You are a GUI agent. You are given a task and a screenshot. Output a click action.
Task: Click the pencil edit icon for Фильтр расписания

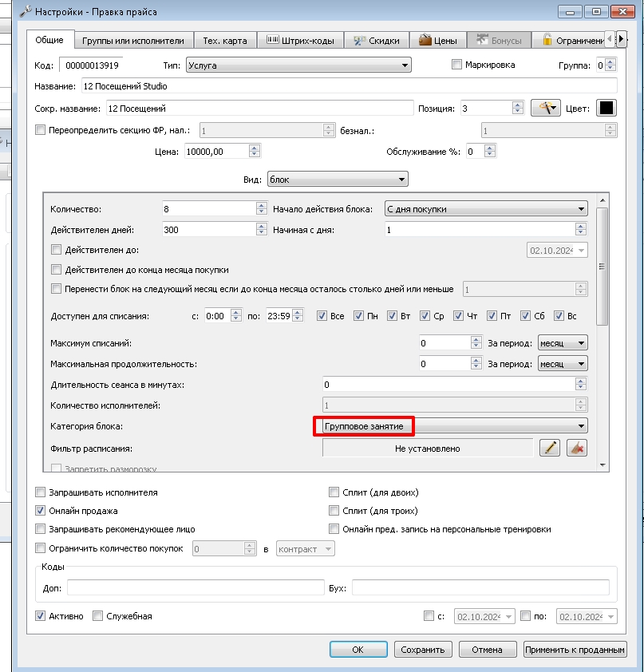click(x=550, y=448)
